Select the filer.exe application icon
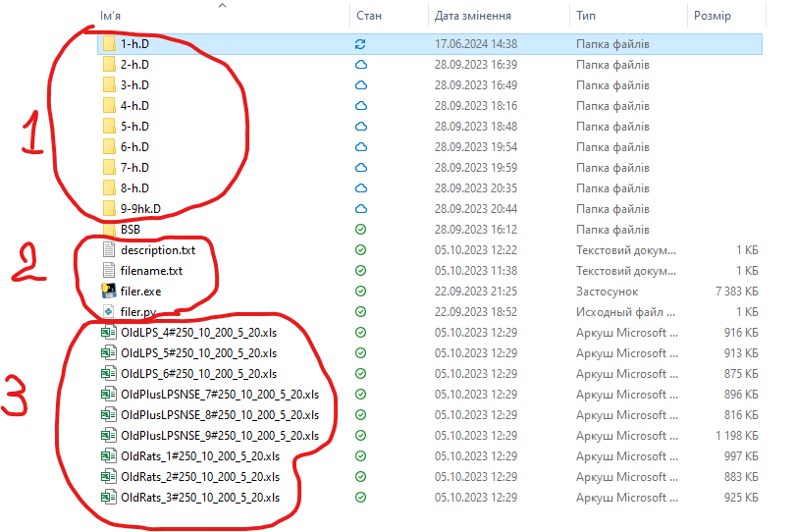Screen dimensions: 794x532 click(109, 292)
